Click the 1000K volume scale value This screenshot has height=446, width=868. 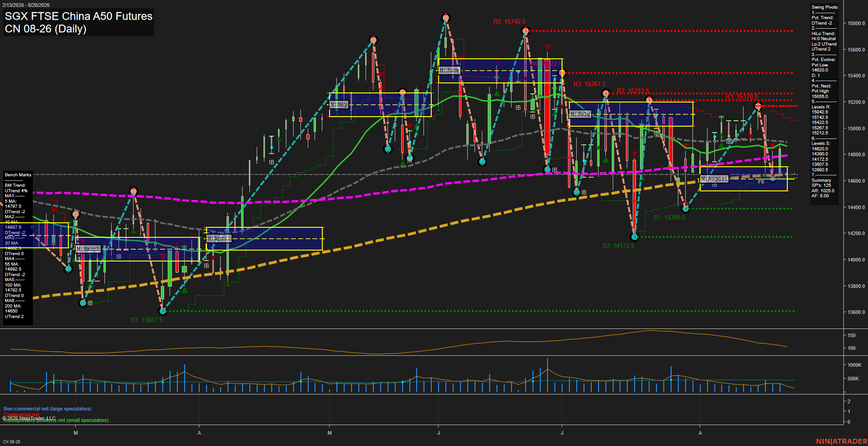point(855,365)
